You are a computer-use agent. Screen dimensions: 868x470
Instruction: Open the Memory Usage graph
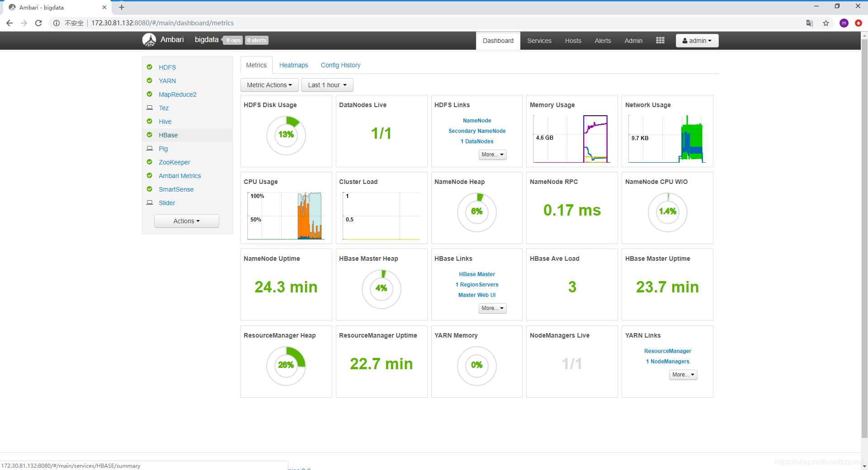tap(572, 139)
